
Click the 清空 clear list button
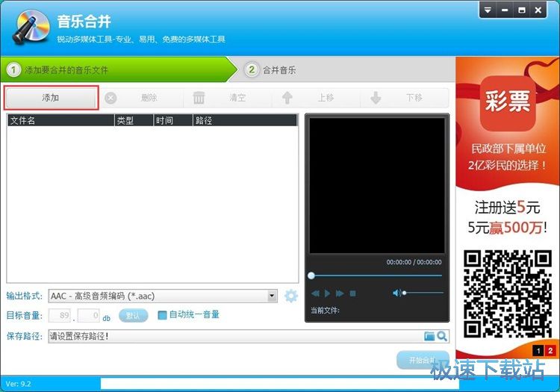point(228,98)
